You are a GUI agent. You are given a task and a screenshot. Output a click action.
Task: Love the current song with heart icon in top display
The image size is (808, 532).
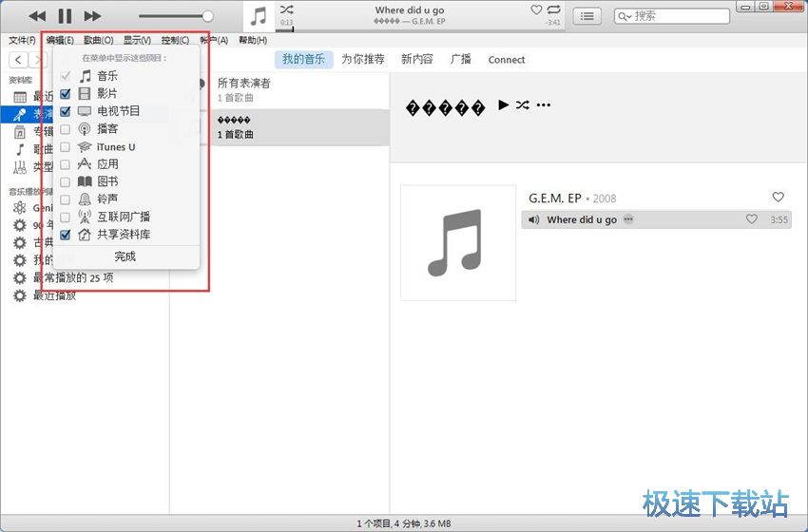pyautogui.click(x=536, y=9)
